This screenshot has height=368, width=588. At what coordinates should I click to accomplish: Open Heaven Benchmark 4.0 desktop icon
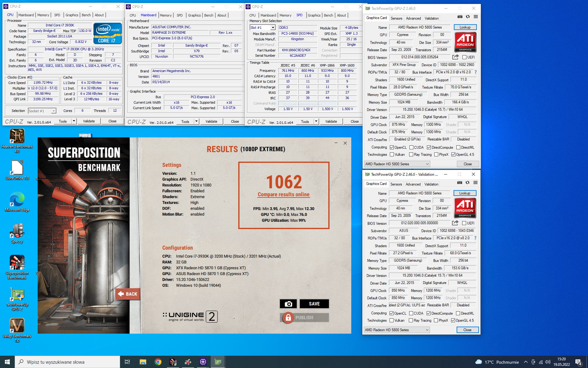tap(17, 141)
